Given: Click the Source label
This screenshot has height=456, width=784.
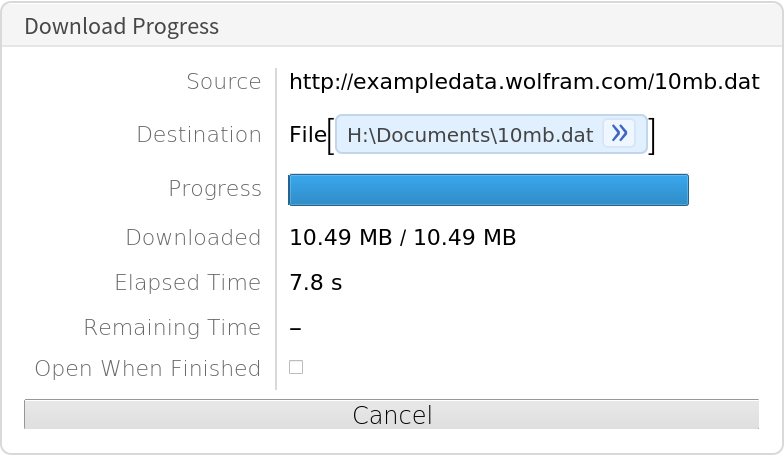Looking at the screenshot, I should [223, 81].
